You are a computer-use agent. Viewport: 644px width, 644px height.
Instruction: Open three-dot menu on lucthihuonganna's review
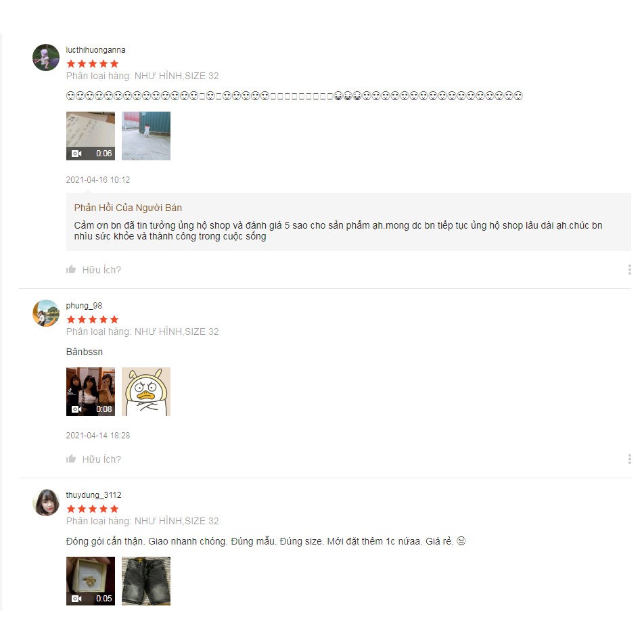[630, 269]
